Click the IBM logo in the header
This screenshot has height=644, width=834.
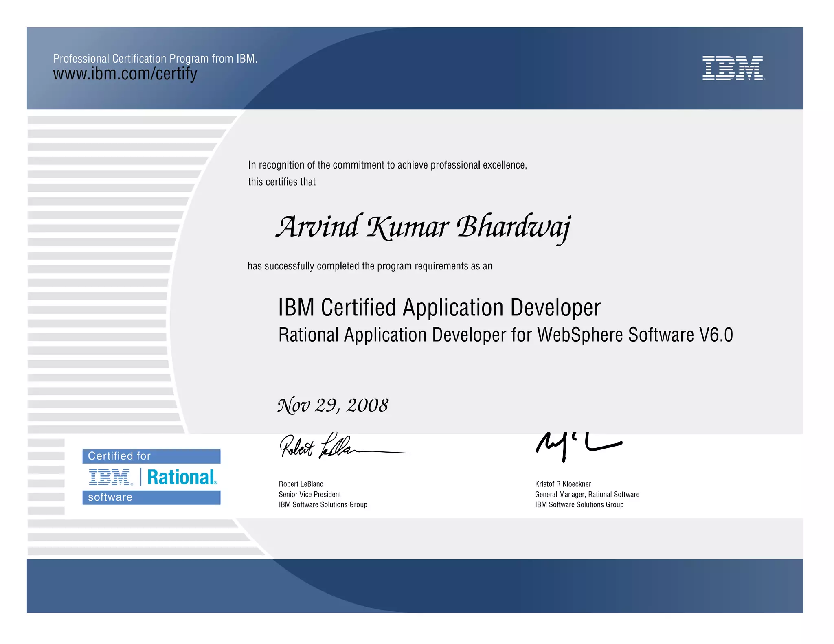733,68
